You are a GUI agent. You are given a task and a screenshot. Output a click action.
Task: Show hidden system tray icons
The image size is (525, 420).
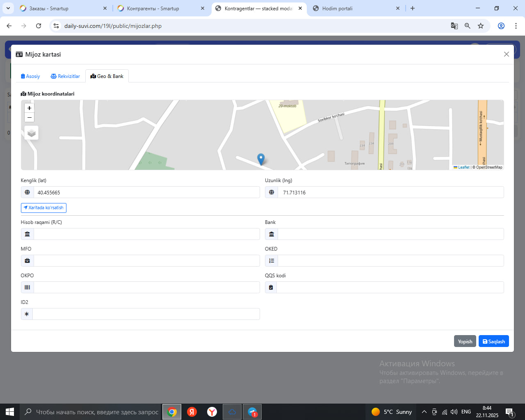[424, 412]
